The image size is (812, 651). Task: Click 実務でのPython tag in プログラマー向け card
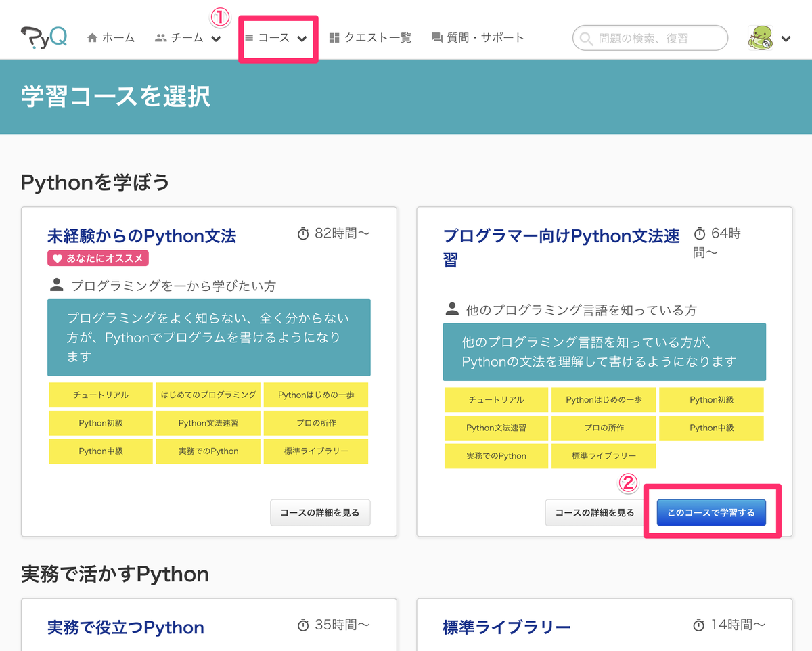pyautogui.click(x=496, y=456)
